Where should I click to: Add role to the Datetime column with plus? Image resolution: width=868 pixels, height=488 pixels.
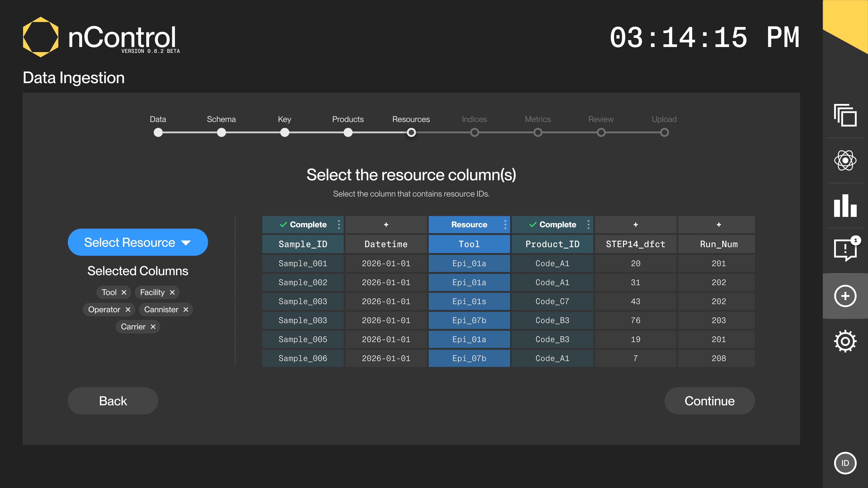pyautogui.click(x=386, y=224)
